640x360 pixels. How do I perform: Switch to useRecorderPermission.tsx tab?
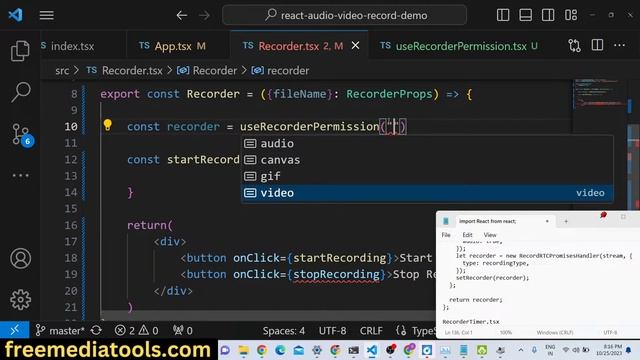tap(461, 46)
